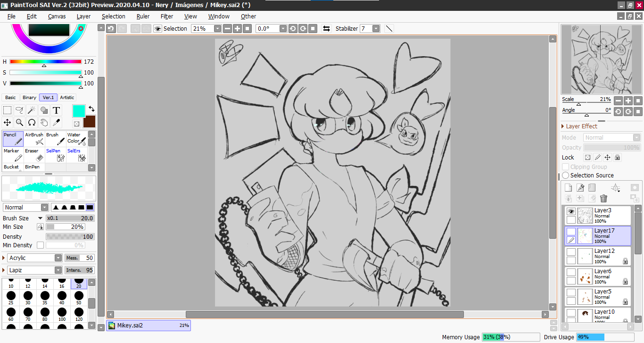Image resolution: width=644 pixels, height=343 pixels.
Task: Switch to the Eraser tool
Action: (34, 155)
